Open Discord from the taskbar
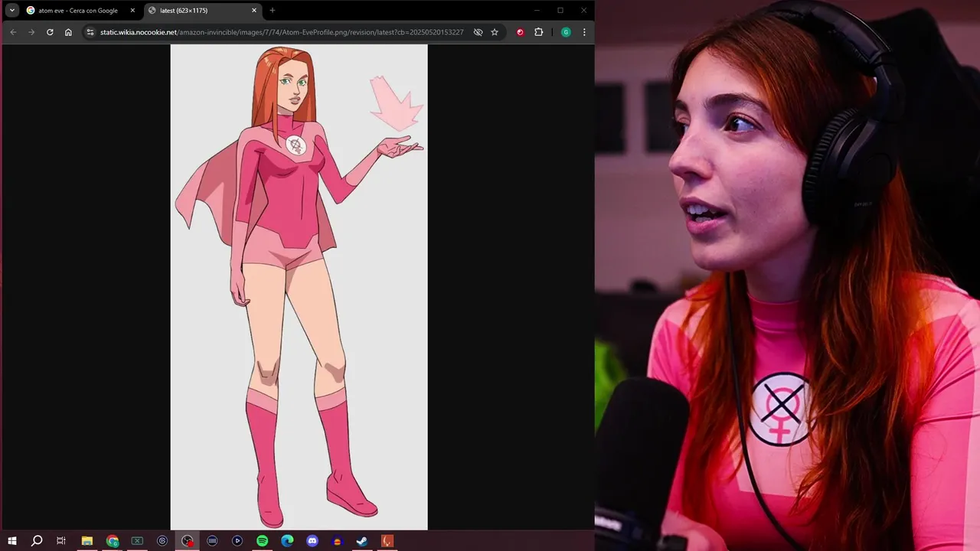The width and height of the screenshot is (980, 551). (312, 541)
